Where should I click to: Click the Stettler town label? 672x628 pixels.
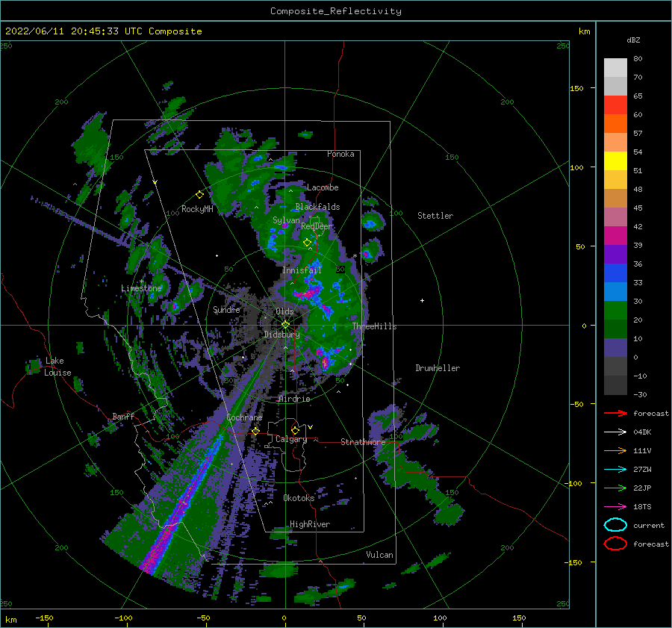pyautogui.click(x=435, y=216)
